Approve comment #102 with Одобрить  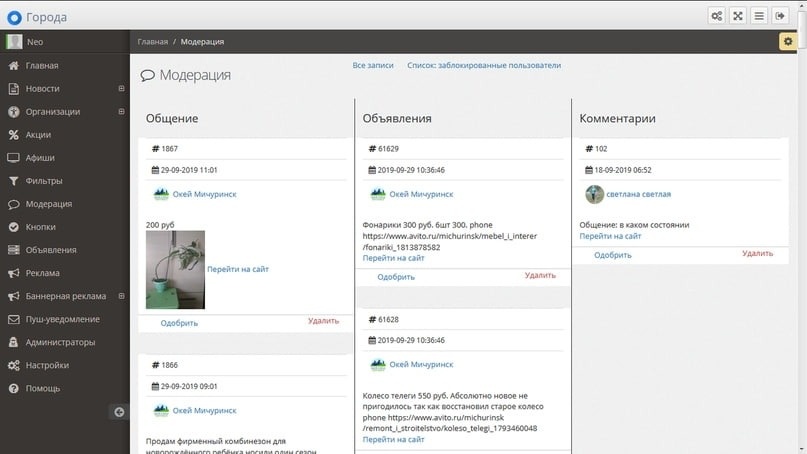[x=612, y=255]
